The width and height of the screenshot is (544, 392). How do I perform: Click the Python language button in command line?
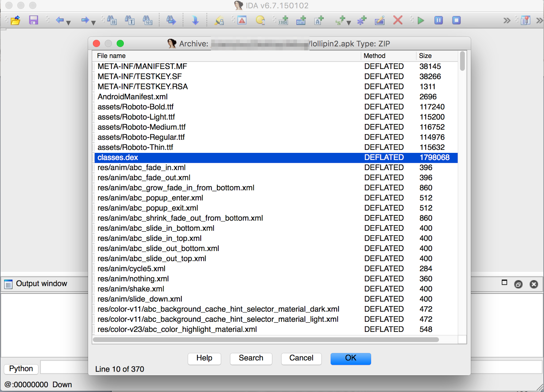[x=21, y=369]
